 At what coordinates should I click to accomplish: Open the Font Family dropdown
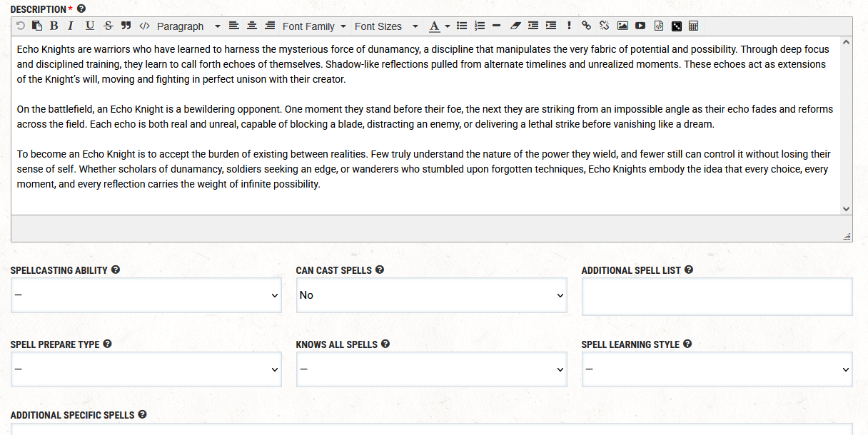point(314,26)
